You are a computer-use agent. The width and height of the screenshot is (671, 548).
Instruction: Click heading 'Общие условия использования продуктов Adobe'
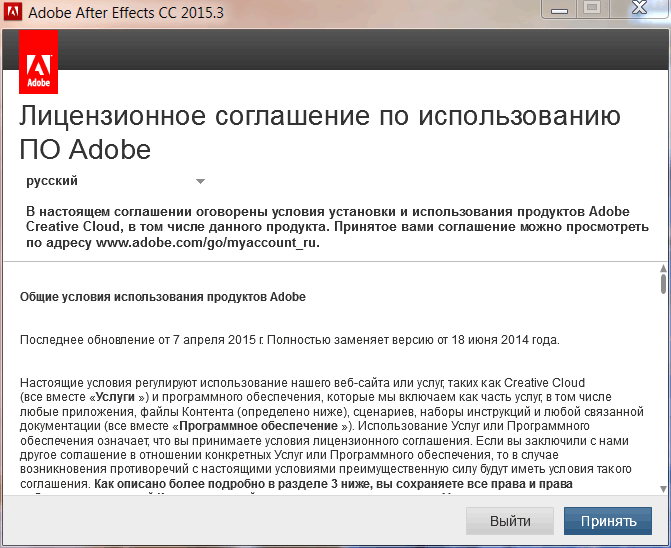tap(163, 297)
